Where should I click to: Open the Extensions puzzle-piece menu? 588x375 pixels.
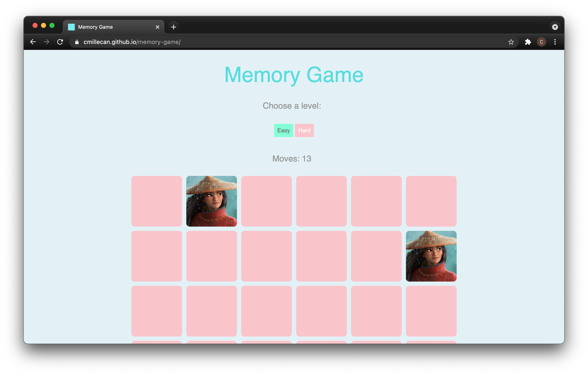coord(528,42)
